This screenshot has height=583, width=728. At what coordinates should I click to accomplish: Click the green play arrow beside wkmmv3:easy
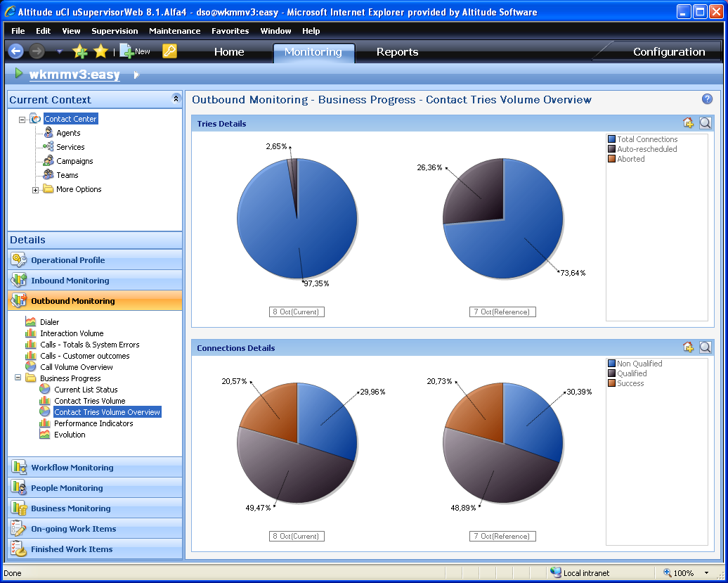tap(18, 74)
